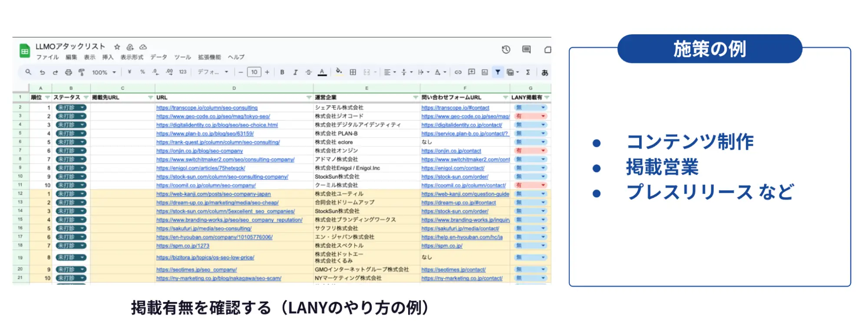Toggle strikethrough formatting
This screenshot has height=335, width=868.
click(x=308, y=72)
